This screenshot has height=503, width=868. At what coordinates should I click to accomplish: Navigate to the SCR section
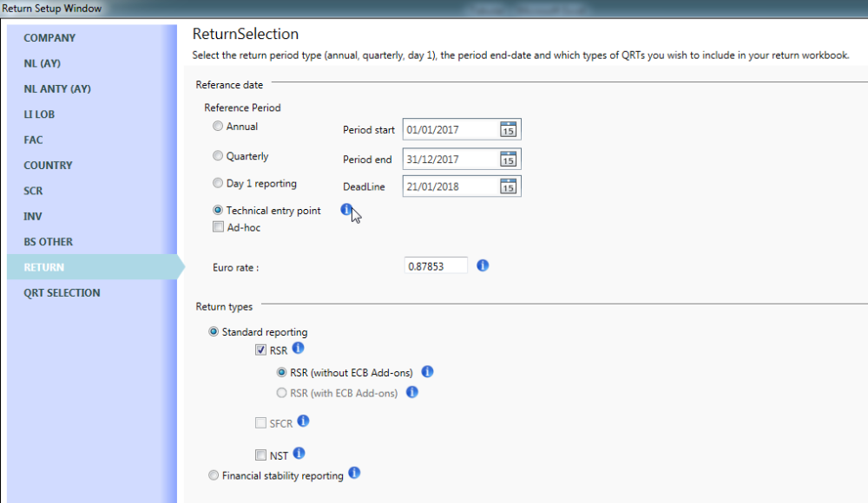pyautogui.click(x=33, y=190)
